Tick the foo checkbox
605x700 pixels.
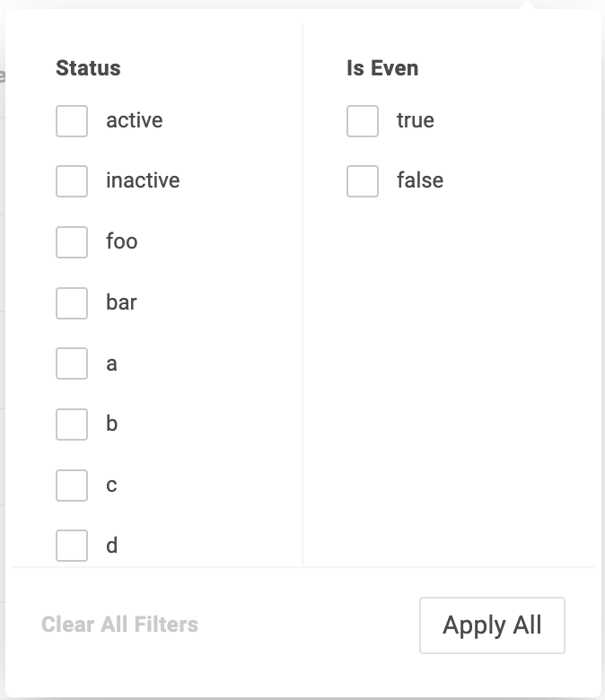(72, 242)
